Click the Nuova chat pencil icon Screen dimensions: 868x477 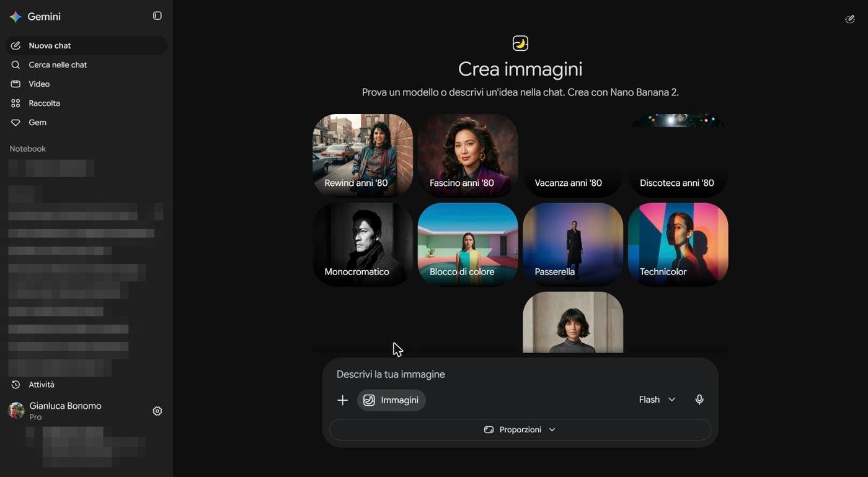pyautogui.click(x=15, y=46)
